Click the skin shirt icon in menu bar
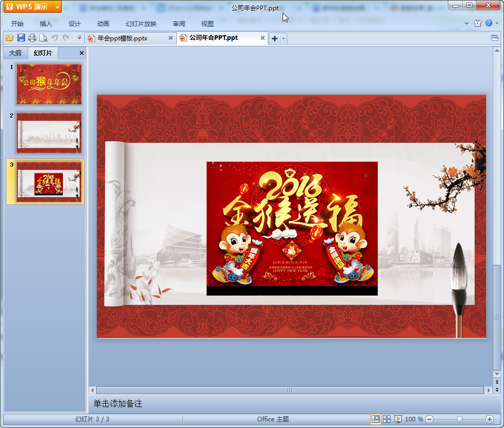Viewport: 504px width, 428px height. (477, 23)
